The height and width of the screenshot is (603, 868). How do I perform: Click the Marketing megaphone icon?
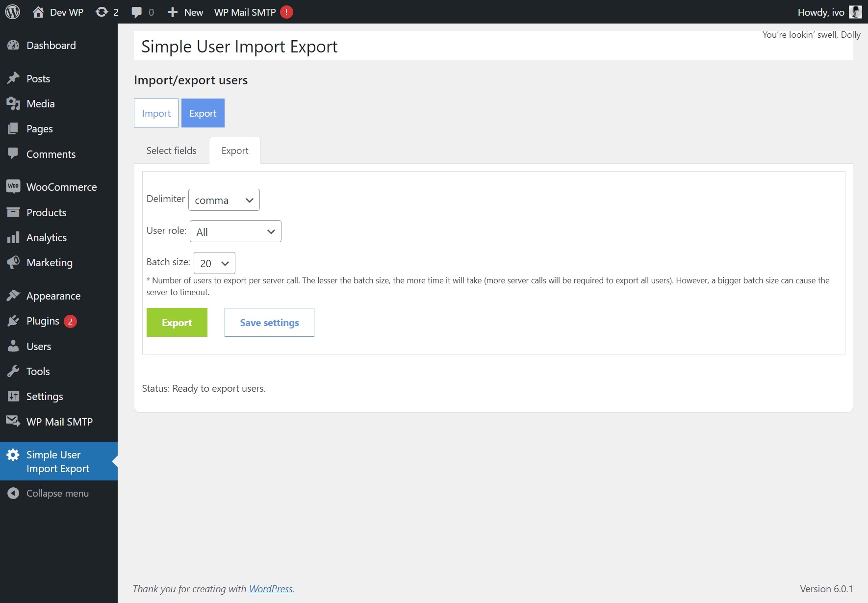click(x=13, y=262)
